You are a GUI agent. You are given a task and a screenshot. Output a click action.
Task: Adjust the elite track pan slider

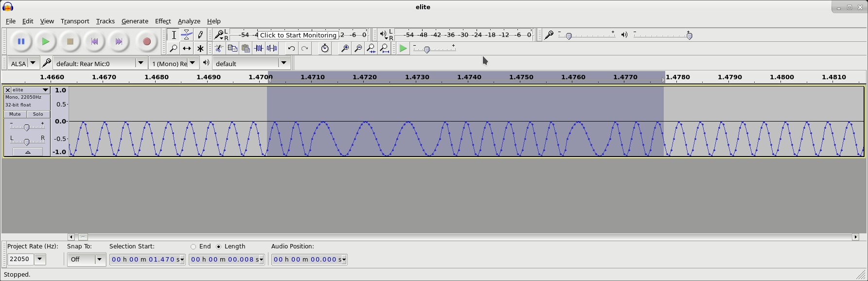[x=27, y=141]
